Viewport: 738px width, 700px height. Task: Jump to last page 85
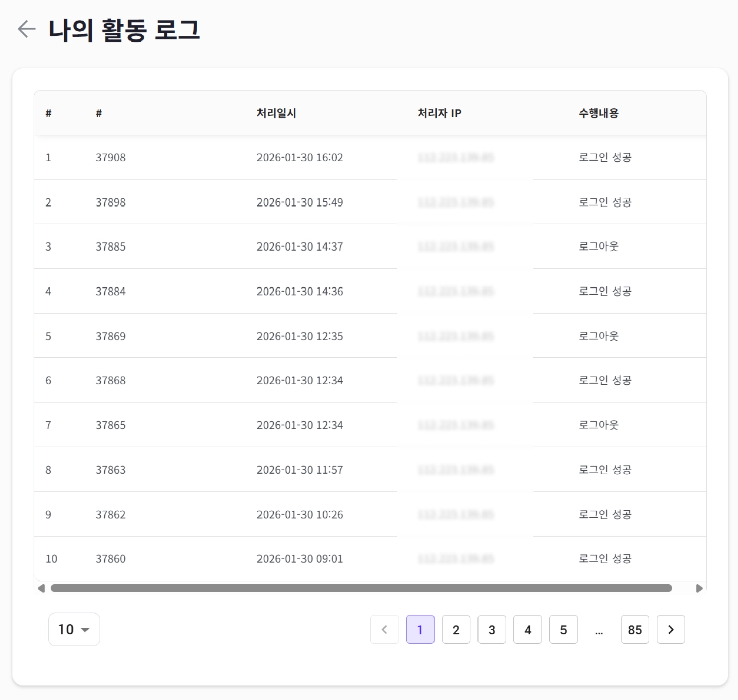(635, 630)
